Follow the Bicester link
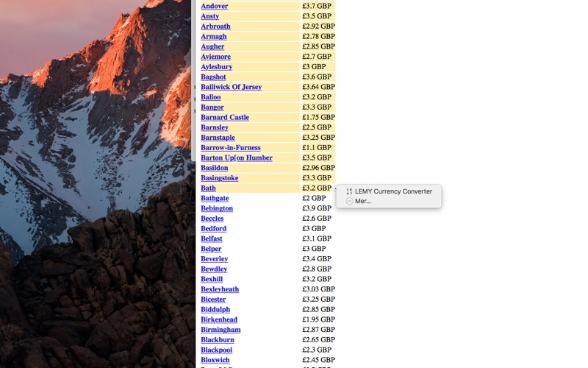Screen dimensions: 588x368 (213, 300)
